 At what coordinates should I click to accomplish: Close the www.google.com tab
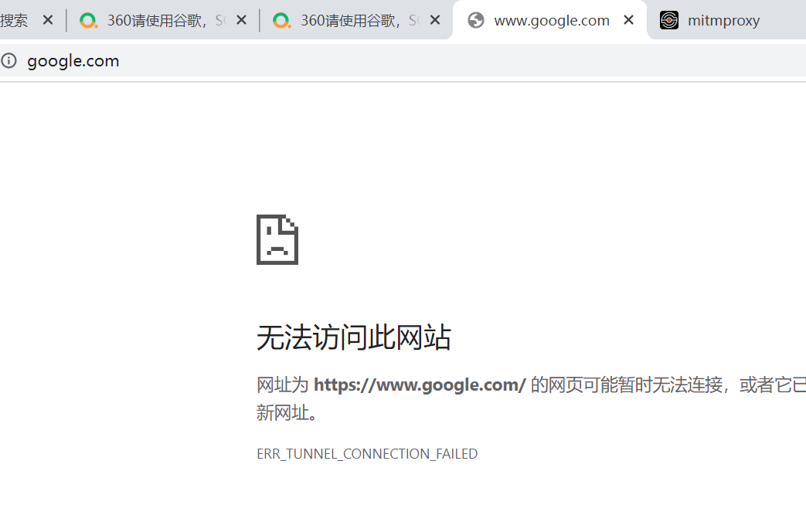(628, 20)
